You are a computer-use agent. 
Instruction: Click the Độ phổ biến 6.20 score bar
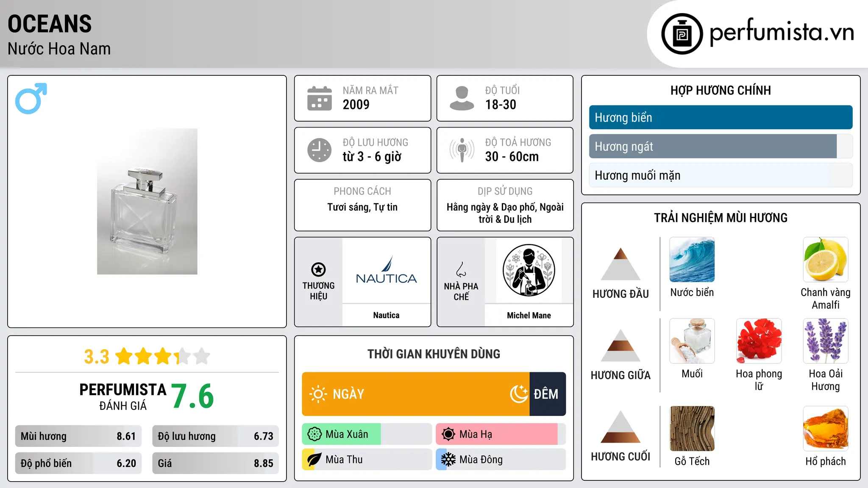[78, 463]
